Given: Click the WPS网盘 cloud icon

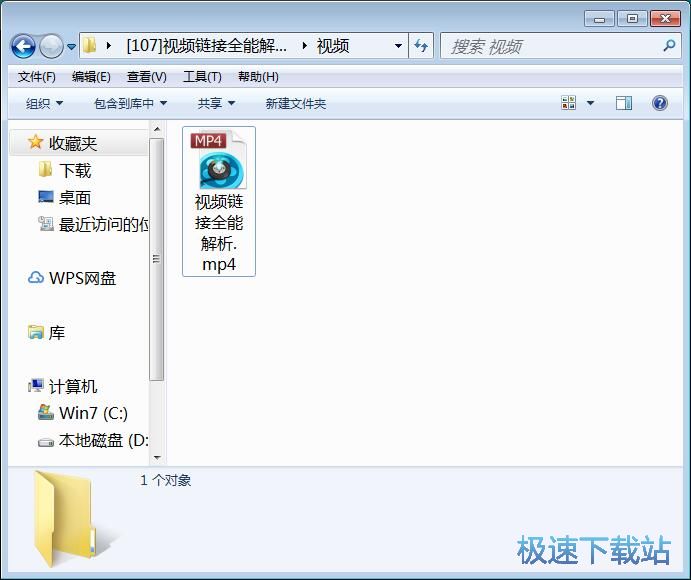Looking at the screenshot, I should (x=36, y=278).
